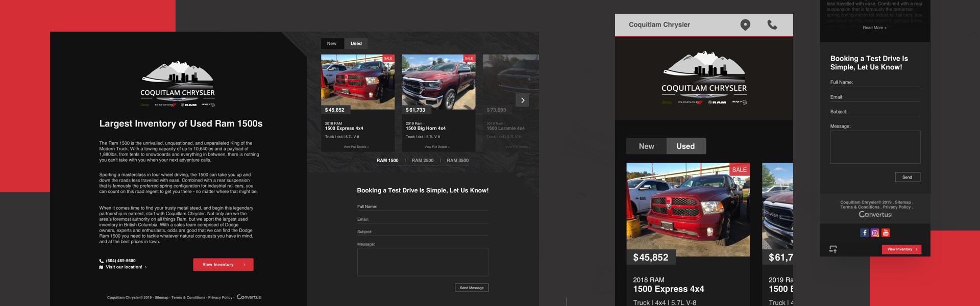This screenshot has height=306, width=980.
Task: Click the Convertus logo in the mobile footer
Action: point(875,215)
